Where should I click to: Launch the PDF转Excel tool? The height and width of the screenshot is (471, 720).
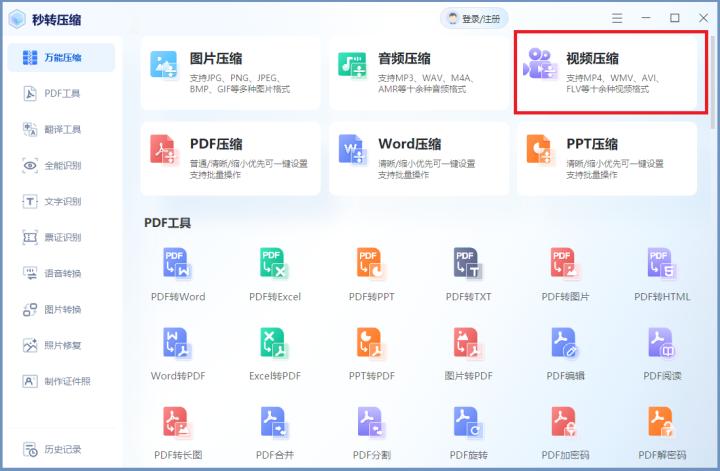pyautogui.click(x=275, y=275)
